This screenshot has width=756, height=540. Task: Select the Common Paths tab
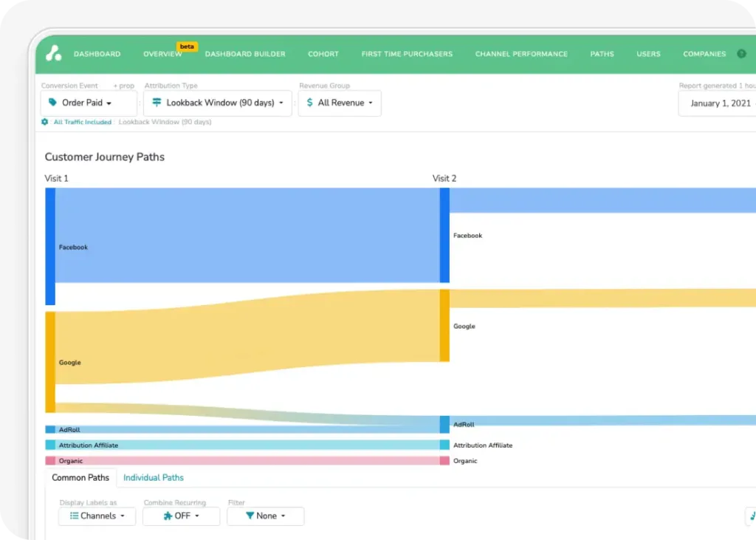click(80, 478)
